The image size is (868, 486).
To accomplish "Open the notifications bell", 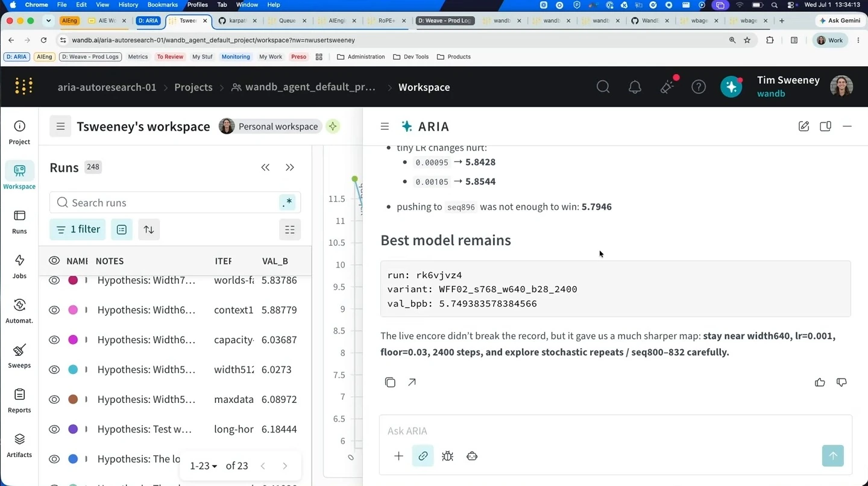I will pos(635,87).
